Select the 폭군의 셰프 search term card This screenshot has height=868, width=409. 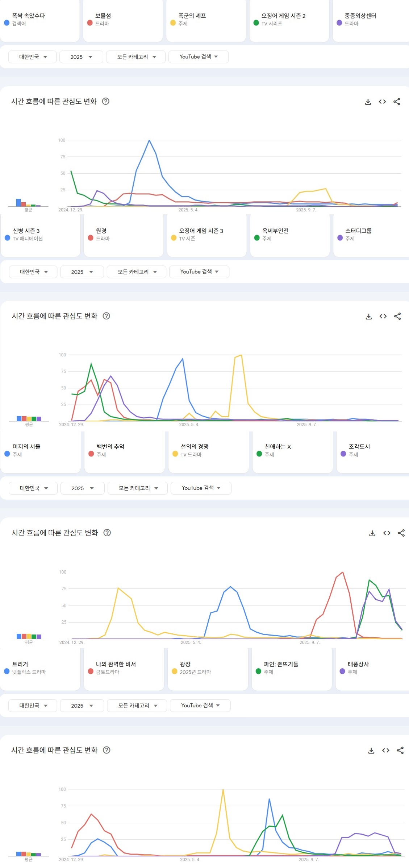pos(206,20)
